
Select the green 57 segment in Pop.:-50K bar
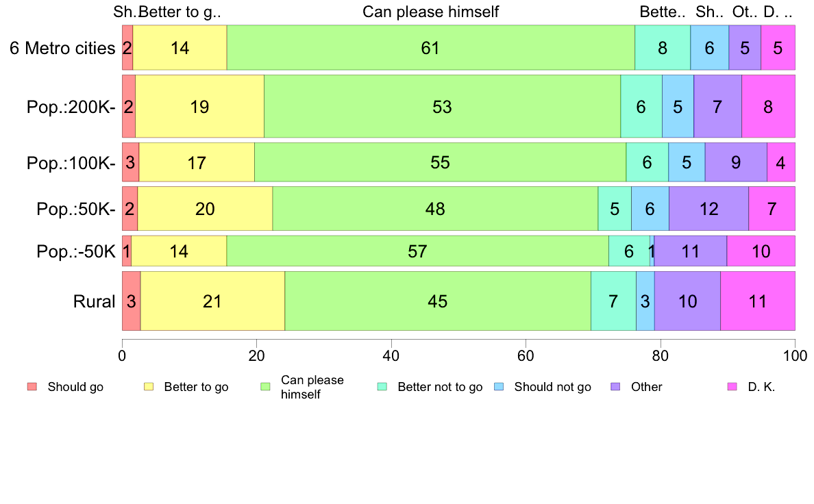point(417,251)
